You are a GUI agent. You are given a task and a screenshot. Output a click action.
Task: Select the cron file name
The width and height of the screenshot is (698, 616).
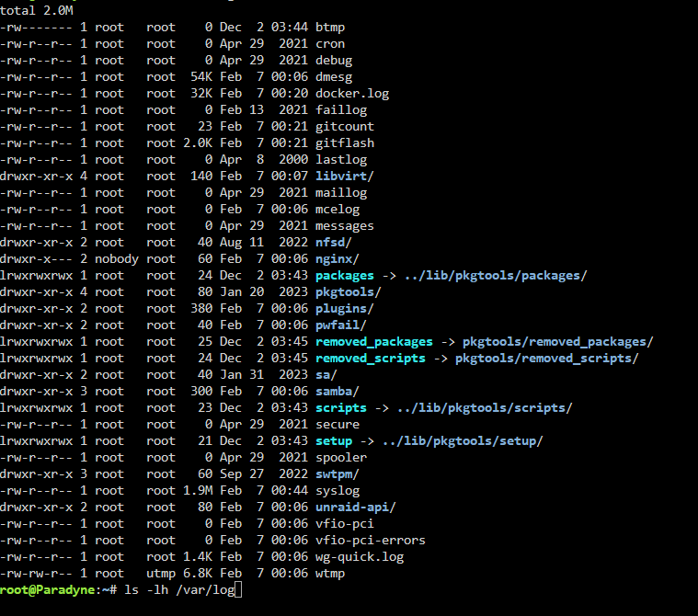(330, 43)
